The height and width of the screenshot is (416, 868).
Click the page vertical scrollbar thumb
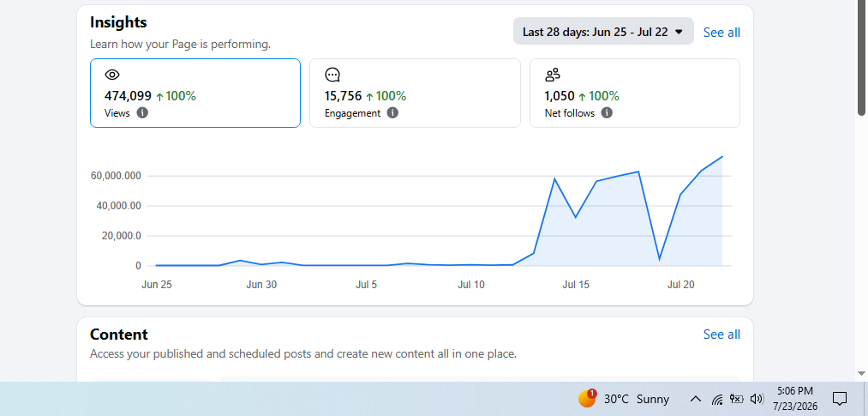(861, 58)
